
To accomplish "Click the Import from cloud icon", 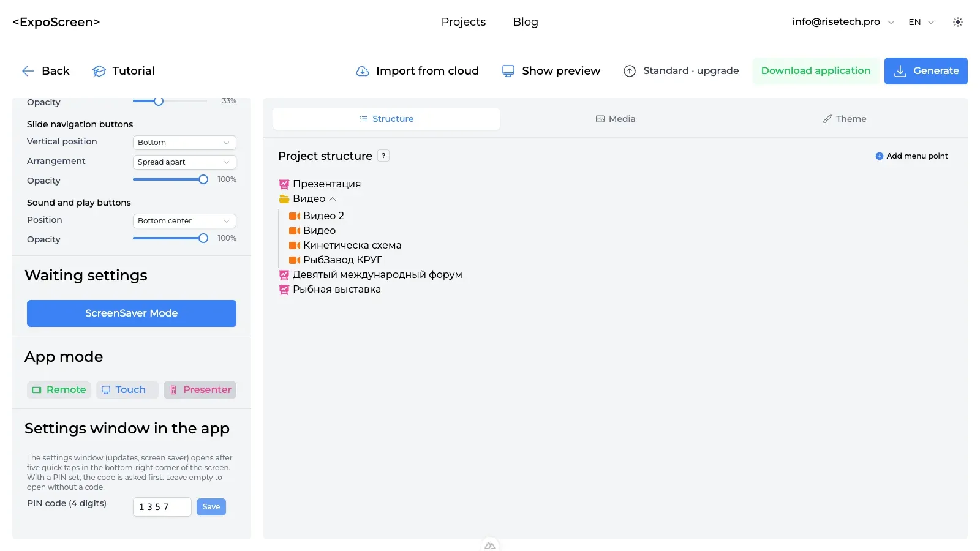I will click(363, 71).
